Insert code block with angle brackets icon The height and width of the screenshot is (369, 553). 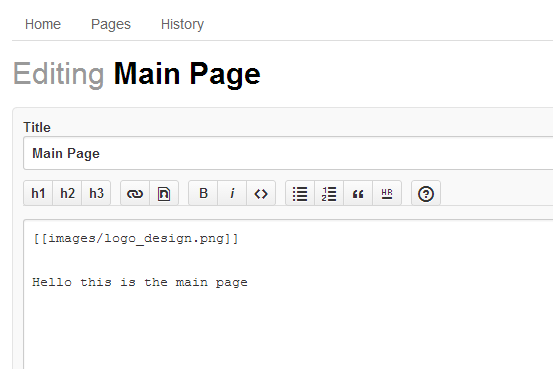261,193
